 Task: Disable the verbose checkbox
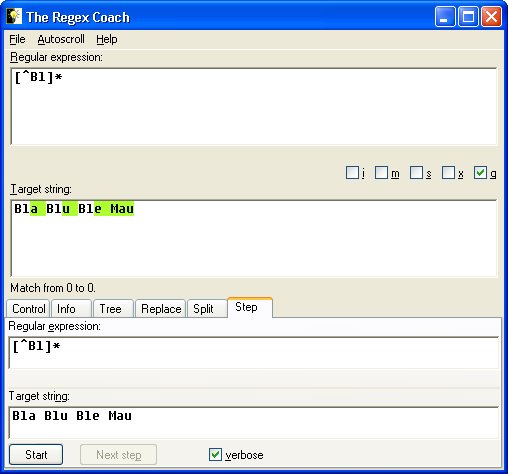pos(215,455)
